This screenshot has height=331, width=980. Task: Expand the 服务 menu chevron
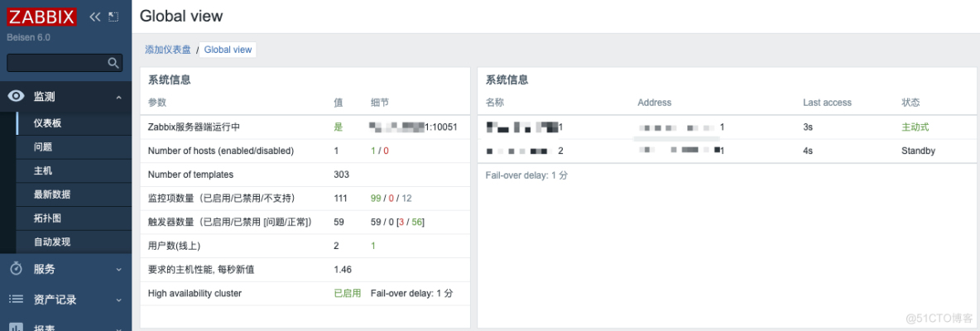click(x=118, y=269)
